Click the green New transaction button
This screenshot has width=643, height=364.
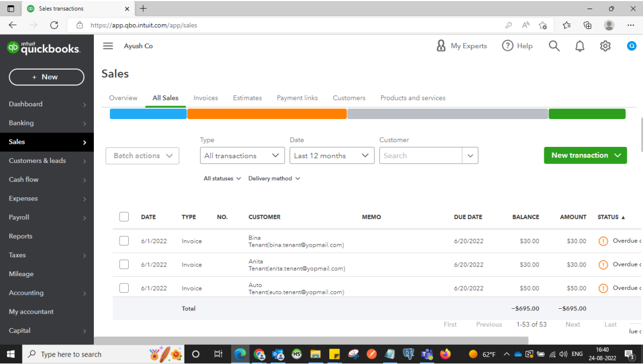[x=585, y=155]
